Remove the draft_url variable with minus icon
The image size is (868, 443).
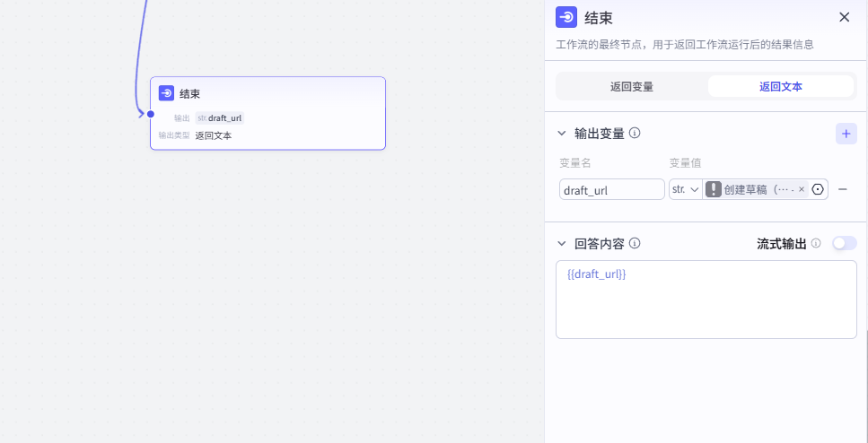(843, 189)
